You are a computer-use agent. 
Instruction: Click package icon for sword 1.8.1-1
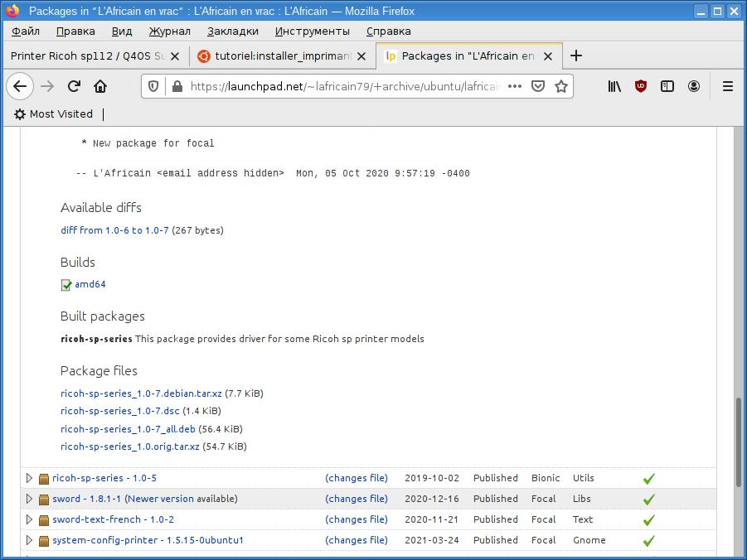(44, 499)
